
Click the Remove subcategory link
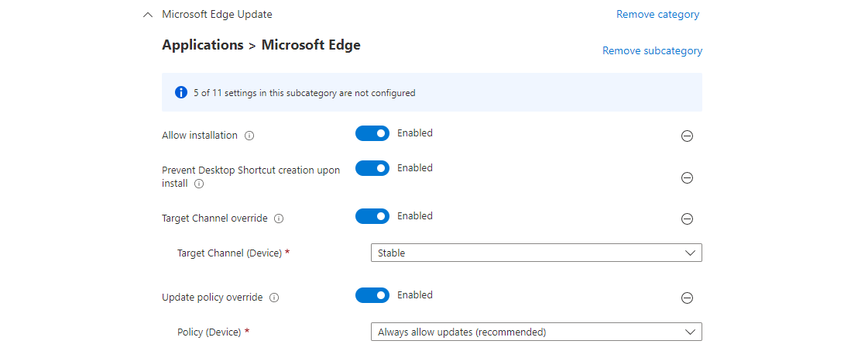[x=652, y=50]
